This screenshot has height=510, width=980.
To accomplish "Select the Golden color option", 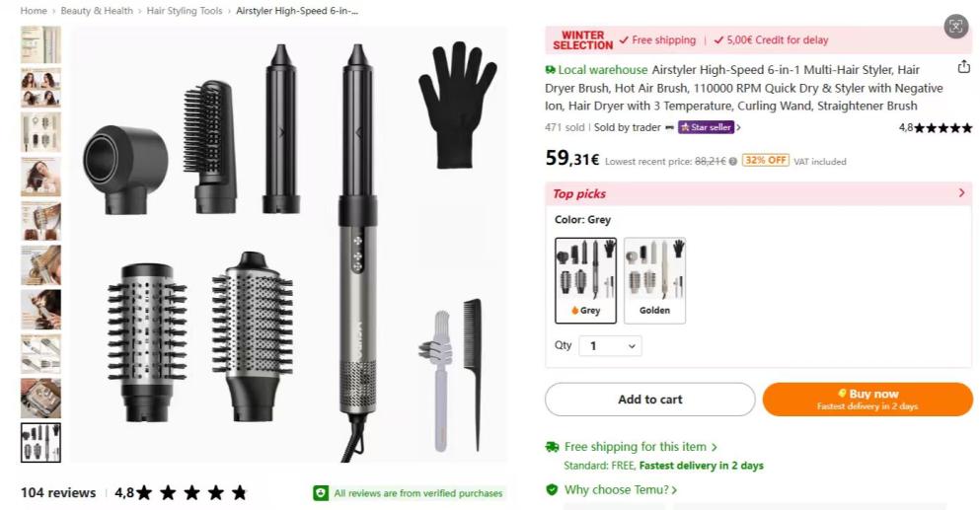I will point(654,280).
